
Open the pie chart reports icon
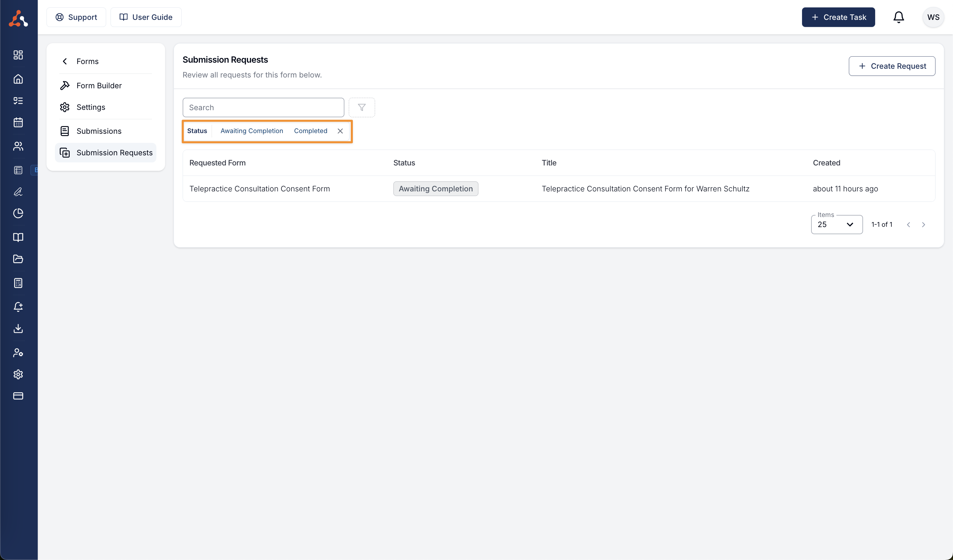(18, 213)
